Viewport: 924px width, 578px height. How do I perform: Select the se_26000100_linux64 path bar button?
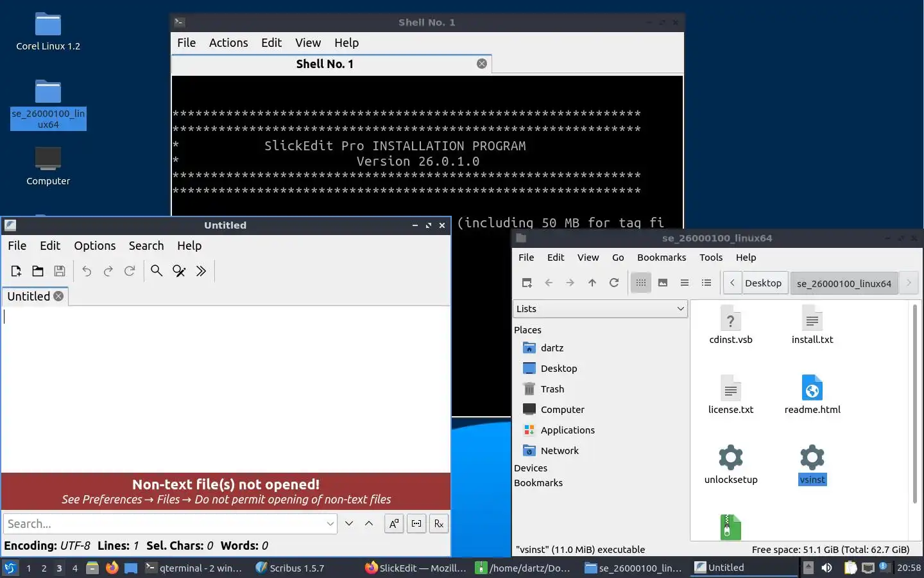pyautogui.click(x=844, y=283)
